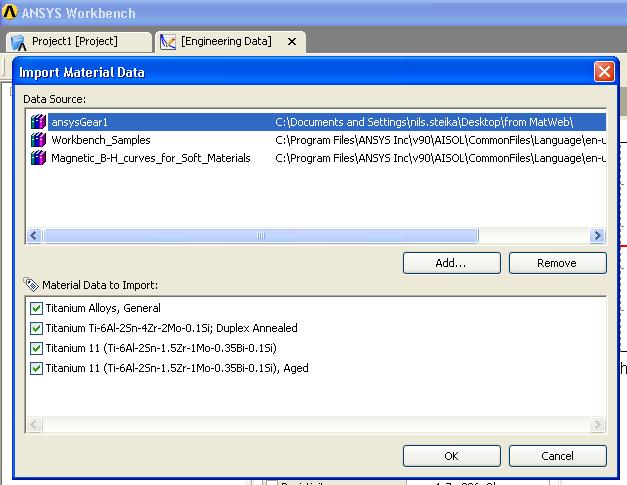The image size is (627, 485).
Task: Click the Remove button
Action: [x=557, y=263]
